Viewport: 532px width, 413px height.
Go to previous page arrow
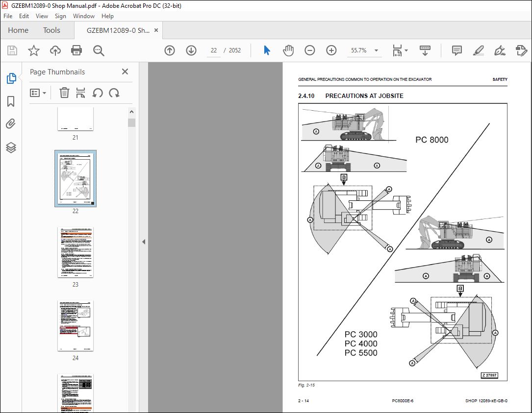(x=170, y=50)
